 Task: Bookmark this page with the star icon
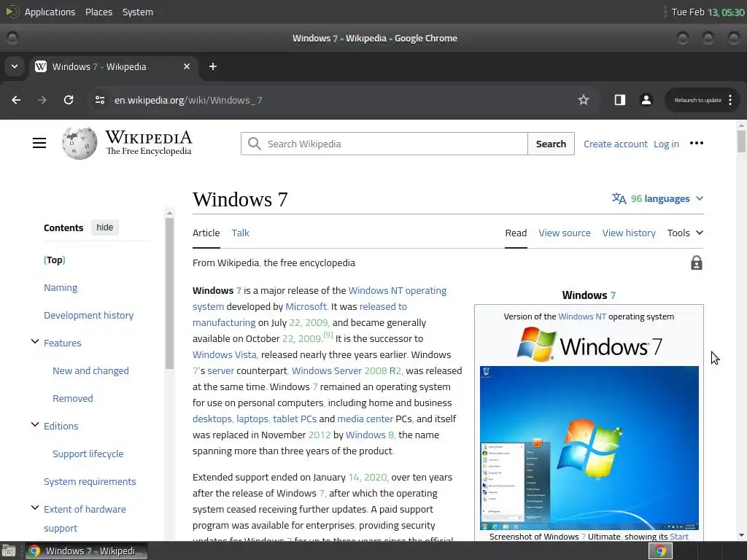583,100
